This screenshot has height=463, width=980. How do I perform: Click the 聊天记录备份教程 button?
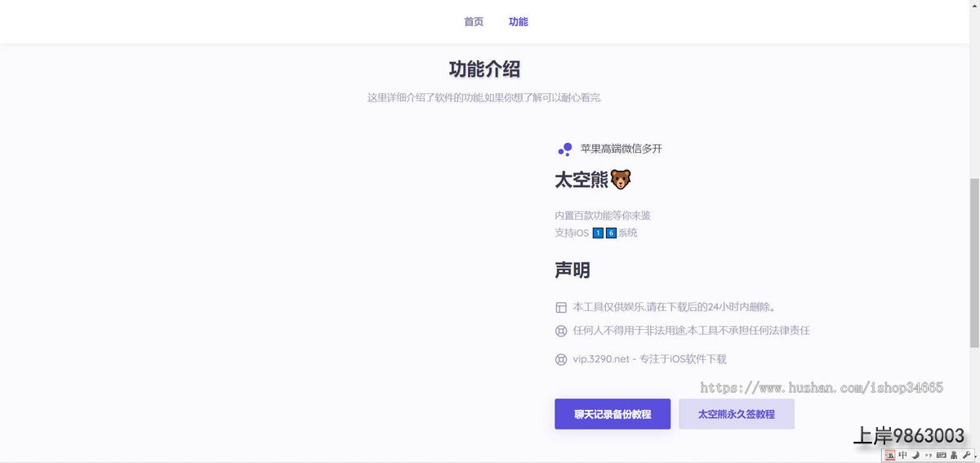click(x=612, y=414)
